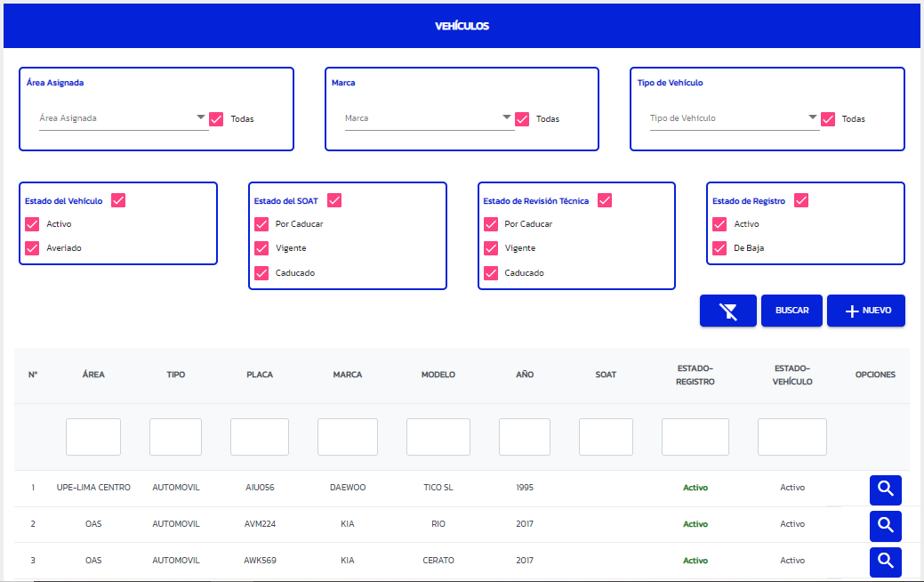Open details magnifier for plate AWK569
924x582 pixels.
pos(885,562)
